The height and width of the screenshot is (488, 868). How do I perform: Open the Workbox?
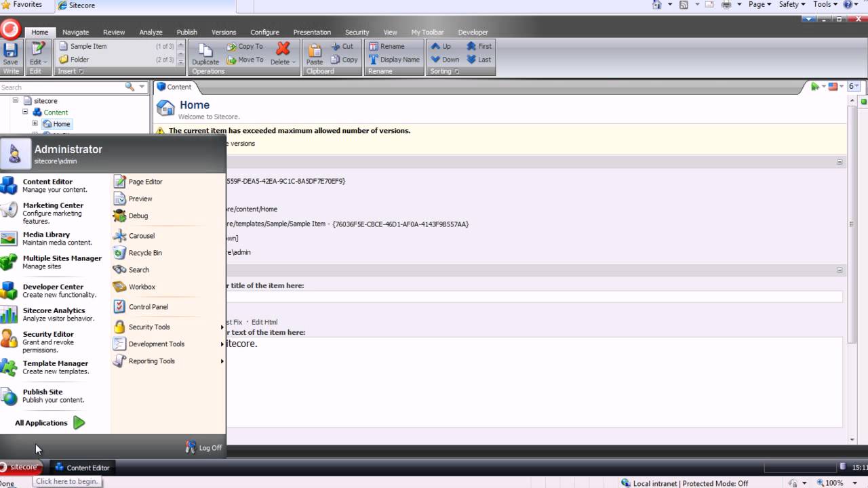coord(134,287)
